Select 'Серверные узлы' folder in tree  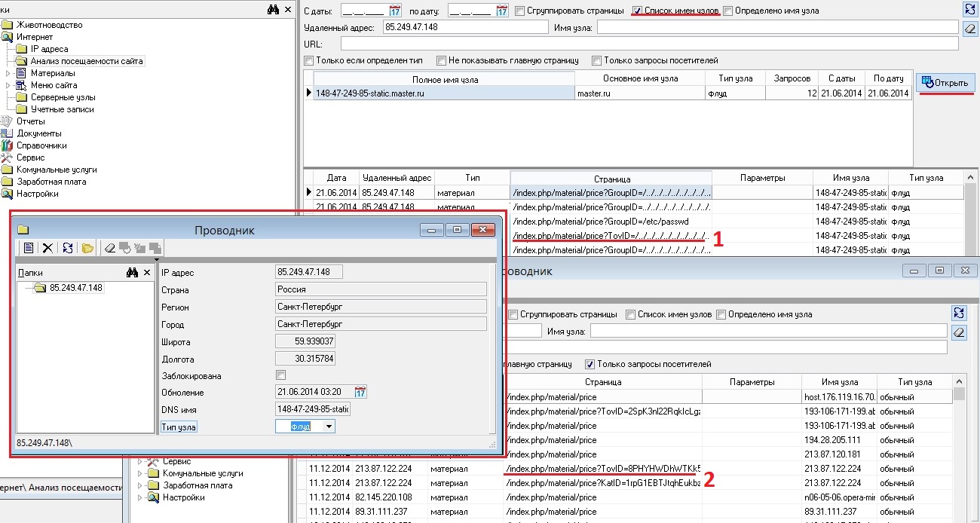(63, 97)
